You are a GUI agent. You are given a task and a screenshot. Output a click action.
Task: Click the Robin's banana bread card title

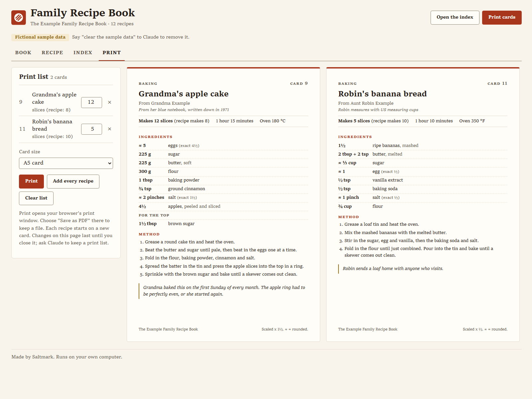382,94
